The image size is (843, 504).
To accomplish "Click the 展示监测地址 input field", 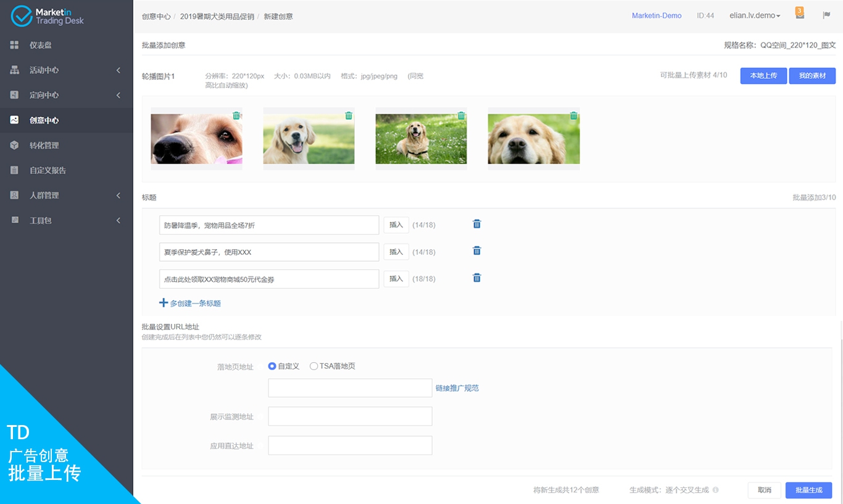I will point(350,416).
